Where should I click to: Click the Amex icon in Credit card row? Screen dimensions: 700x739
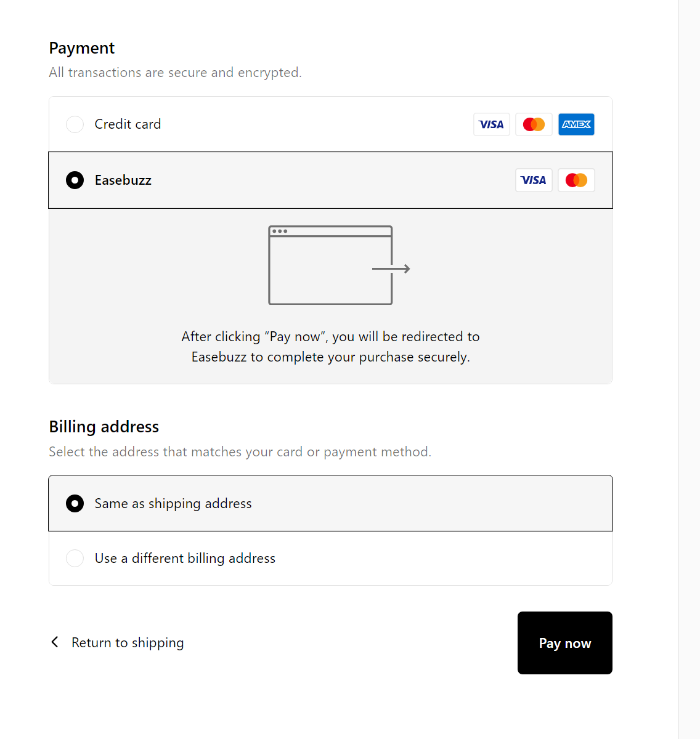(x=577, y=124)
